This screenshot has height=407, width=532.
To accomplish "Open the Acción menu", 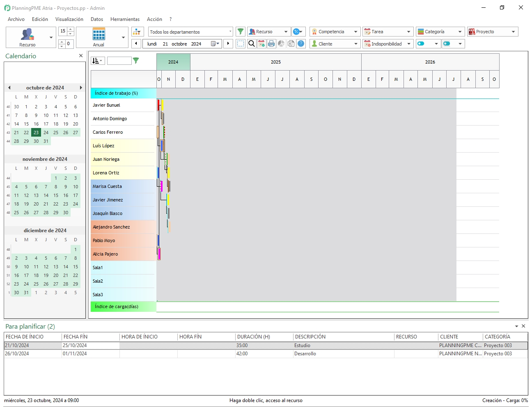I will pos(154,19).
